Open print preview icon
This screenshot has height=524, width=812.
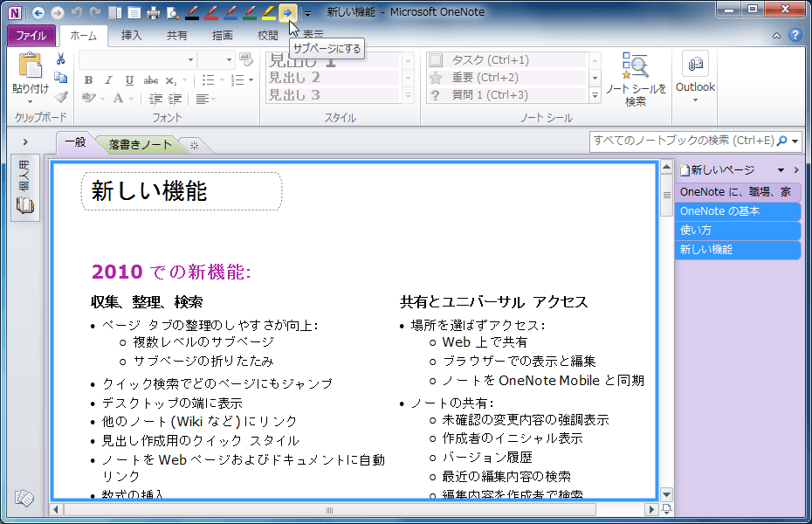pyautogui.click(x=173, y=13)
